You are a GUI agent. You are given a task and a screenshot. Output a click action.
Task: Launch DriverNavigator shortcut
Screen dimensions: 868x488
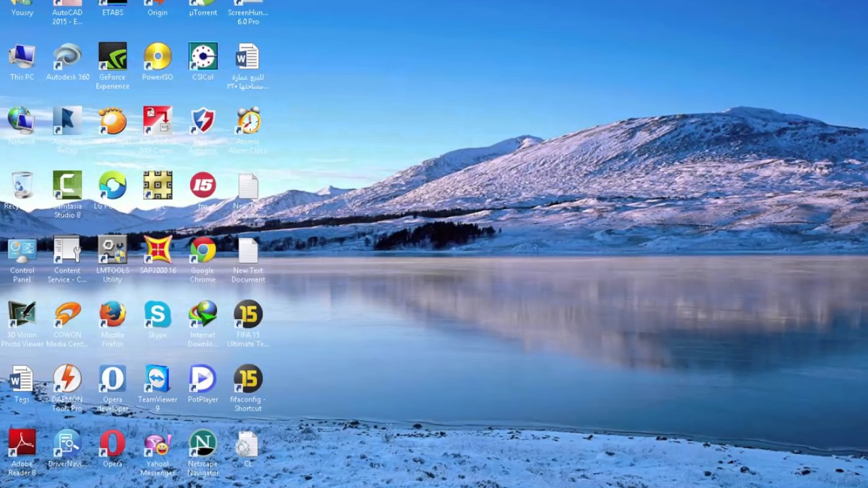[67, 449]
